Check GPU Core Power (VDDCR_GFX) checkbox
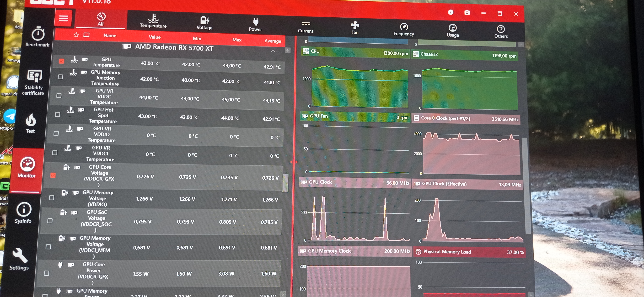Image resolution: width=644 pixels, height=297 pixels. coord(47,273)
